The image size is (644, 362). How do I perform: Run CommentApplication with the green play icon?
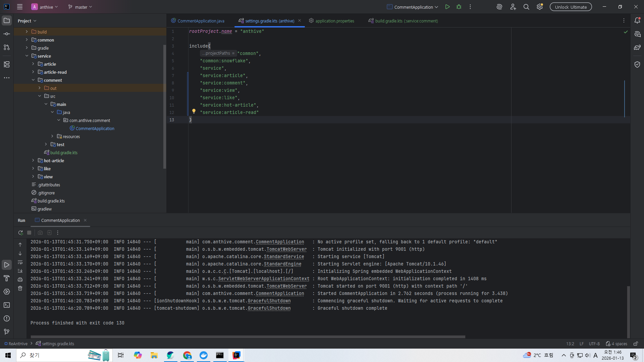pyautogui.click(x=447, y=7)
